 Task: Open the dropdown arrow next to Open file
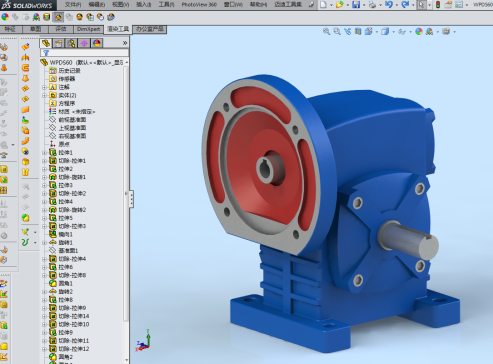click(x=348, y=5)
